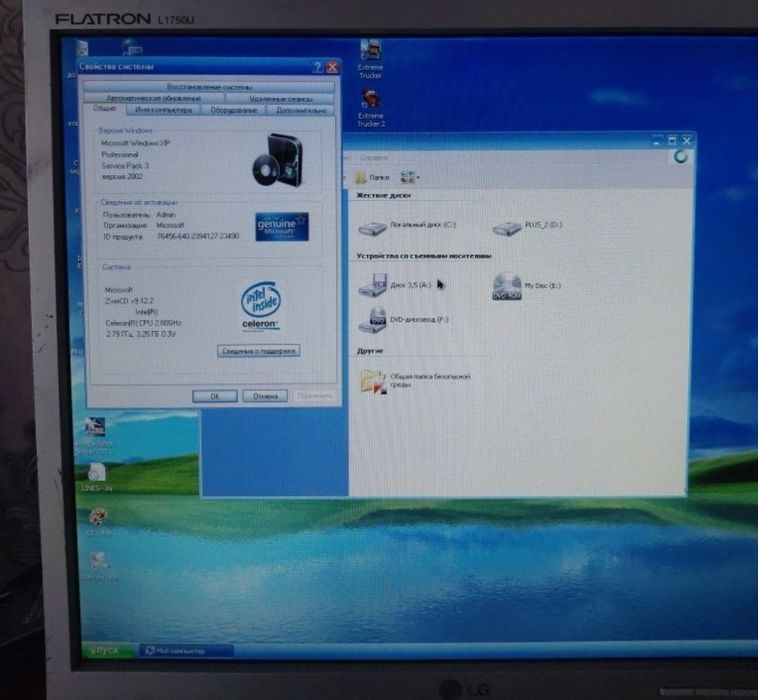This screenshot has width=758, height=700.
Task: Switch to the Имя компьютера tab
Action: pos(163,110)
